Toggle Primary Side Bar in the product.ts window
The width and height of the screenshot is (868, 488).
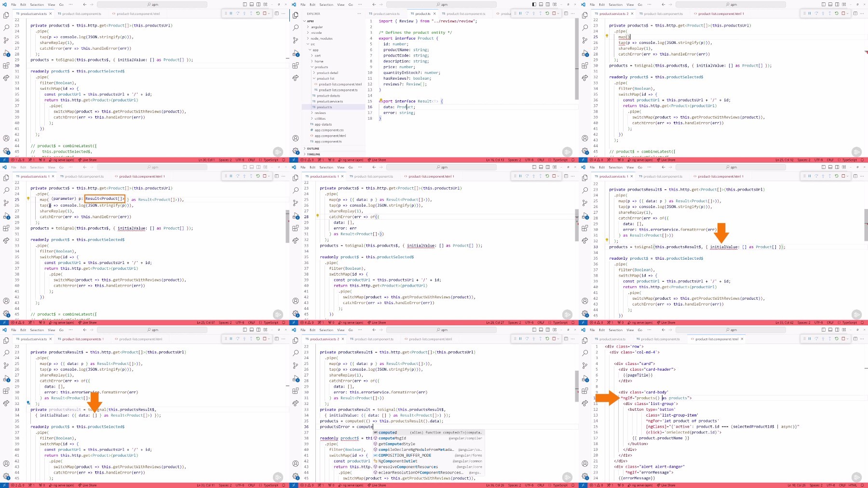(534, 4)
